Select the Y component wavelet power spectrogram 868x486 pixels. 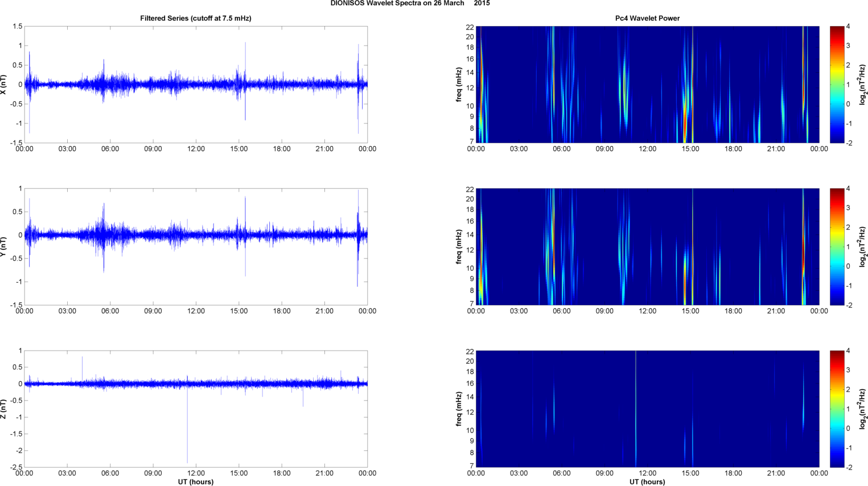(647, 246)
